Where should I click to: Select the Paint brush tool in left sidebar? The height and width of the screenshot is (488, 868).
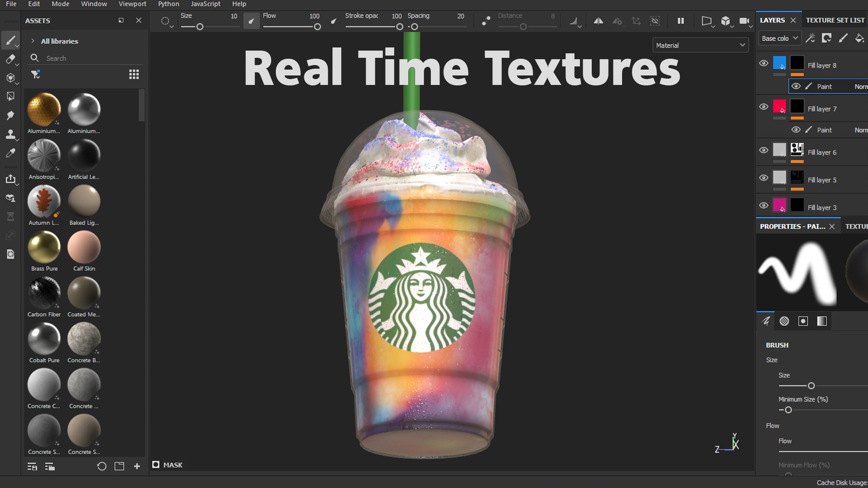click(x=10, y=40)
